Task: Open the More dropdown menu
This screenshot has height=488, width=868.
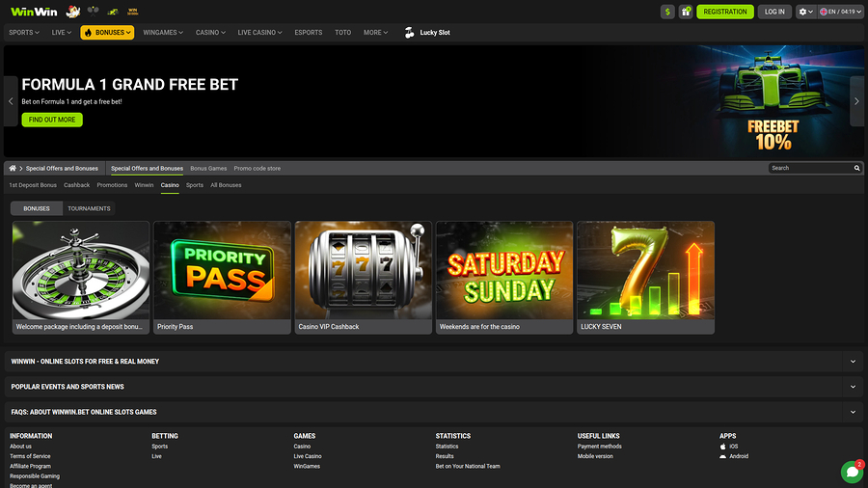Action: pos(375,33)
